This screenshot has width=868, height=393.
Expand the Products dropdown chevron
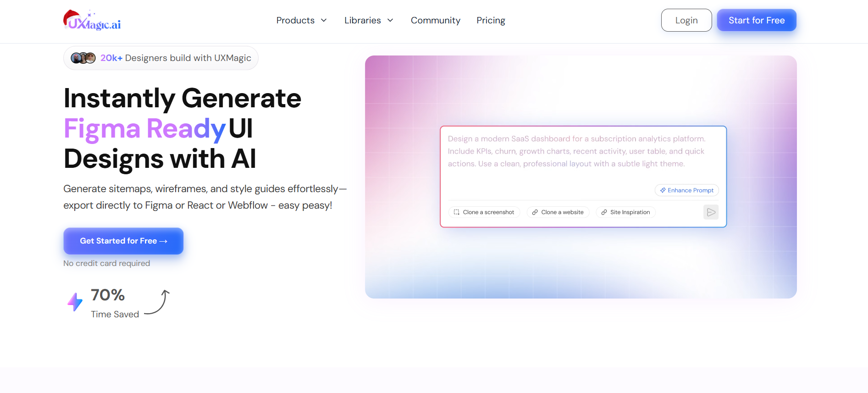(x=324, y=20)
